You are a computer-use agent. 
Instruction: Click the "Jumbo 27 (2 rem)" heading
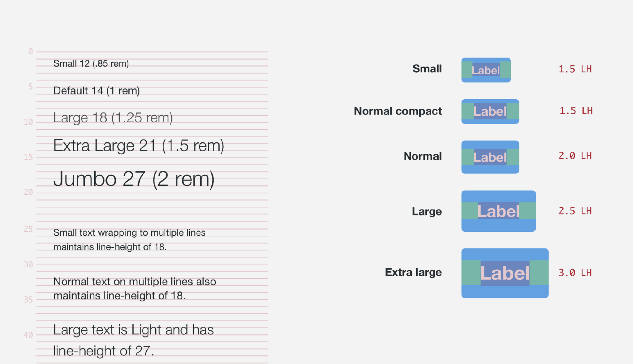134,179
